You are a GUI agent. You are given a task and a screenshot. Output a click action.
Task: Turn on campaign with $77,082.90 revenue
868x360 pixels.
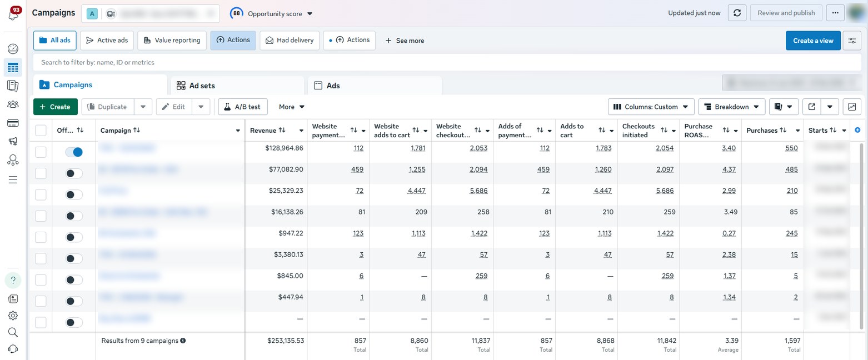tap(74, 173)
